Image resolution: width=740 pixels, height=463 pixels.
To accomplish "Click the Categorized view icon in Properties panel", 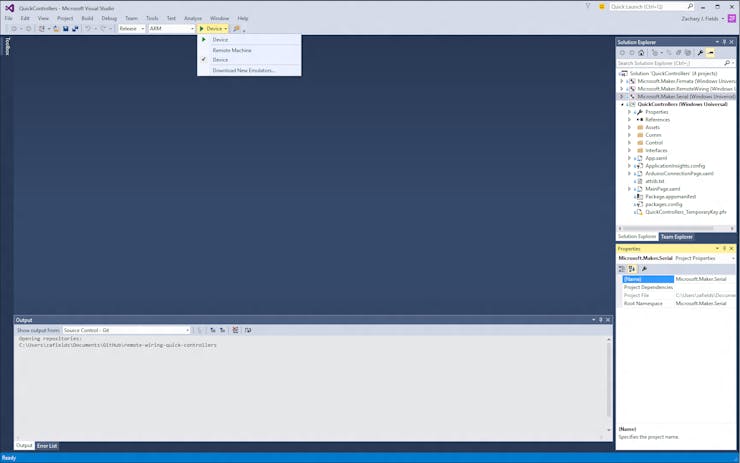I will click(622, 269).
